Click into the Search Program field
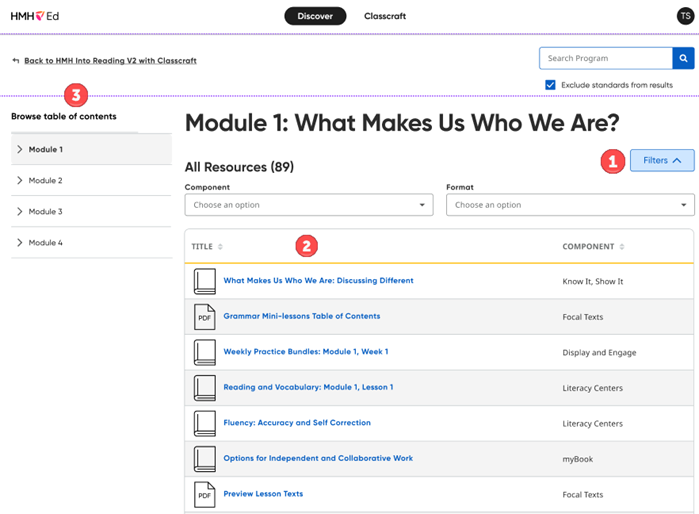This screenshot has width=699, height=514. (x=606, y=58)
